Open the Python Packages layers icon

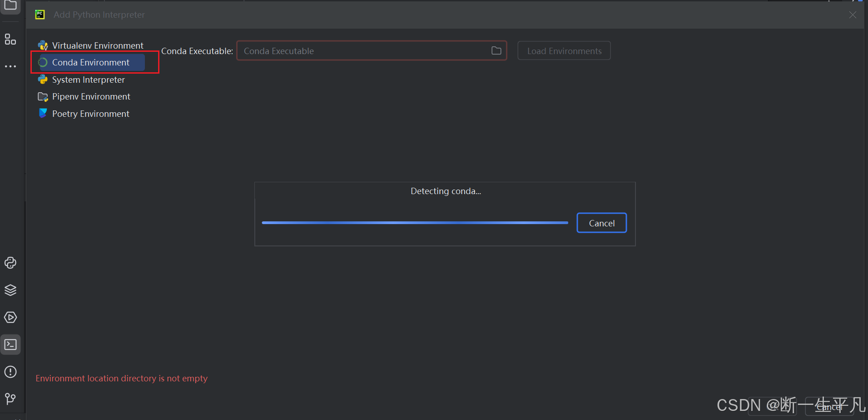10,290
